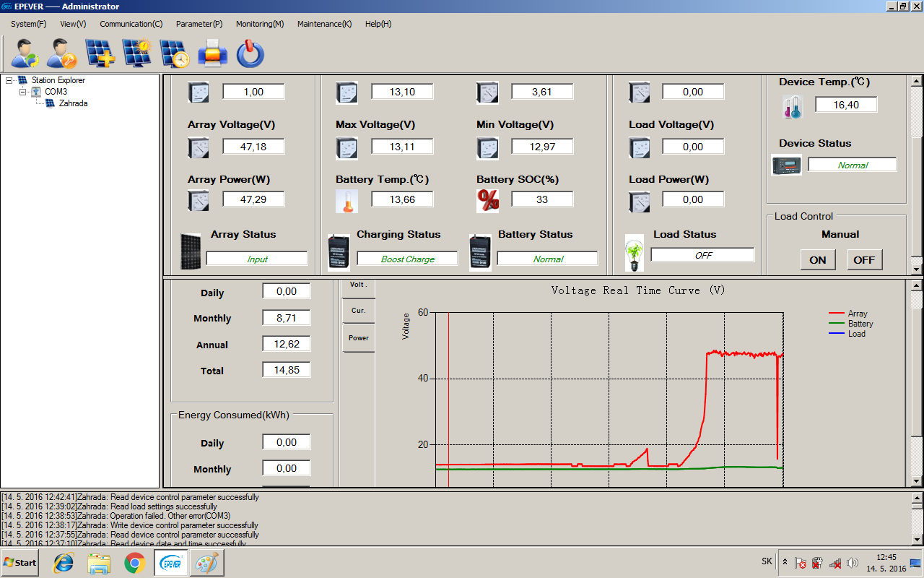Click the Array Voltage value field
The image size is (924, 578).
pos(253,147)
